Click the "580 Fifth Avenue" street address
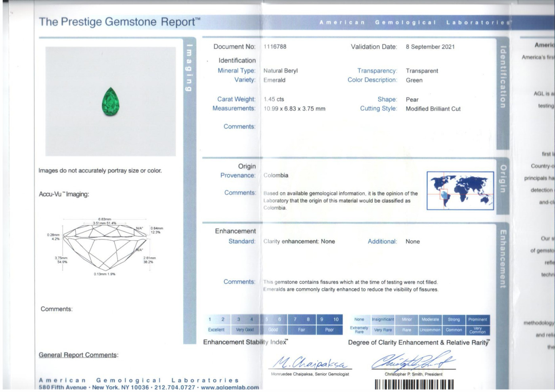This screenshot has width=555, height=392. click(x=63, y=387)
